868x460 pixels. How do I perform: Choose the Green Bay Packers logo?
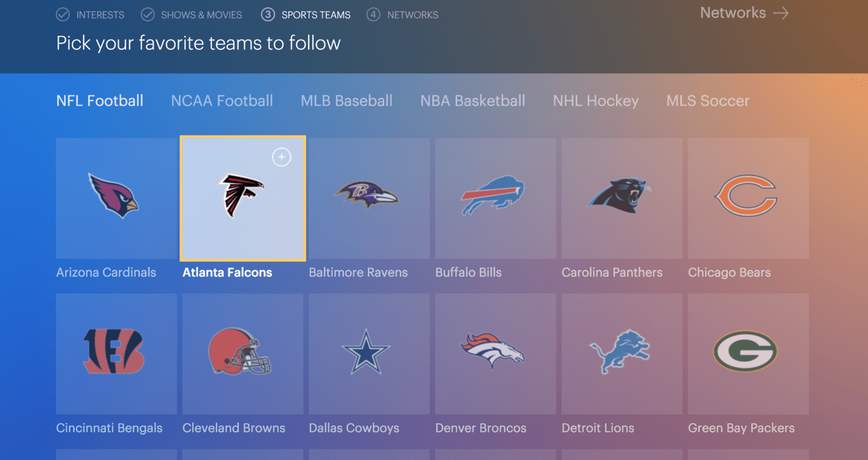tap(745, 352)
